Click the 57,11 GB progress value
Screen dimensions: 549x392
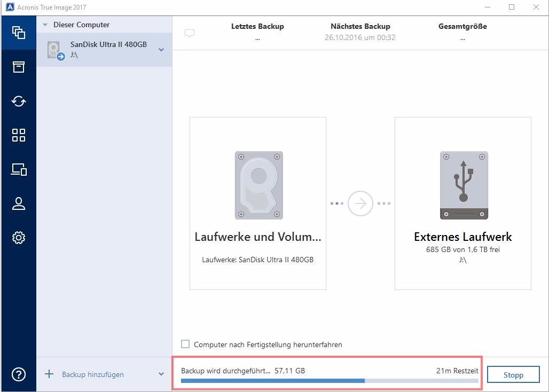pos(289,371)
